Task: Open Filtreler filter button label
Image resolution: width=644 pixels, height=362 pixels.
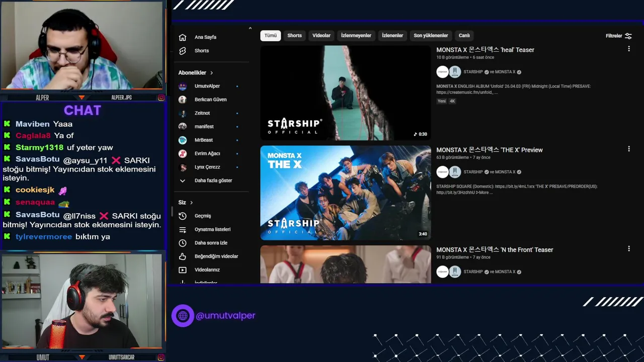Action: 614,36
